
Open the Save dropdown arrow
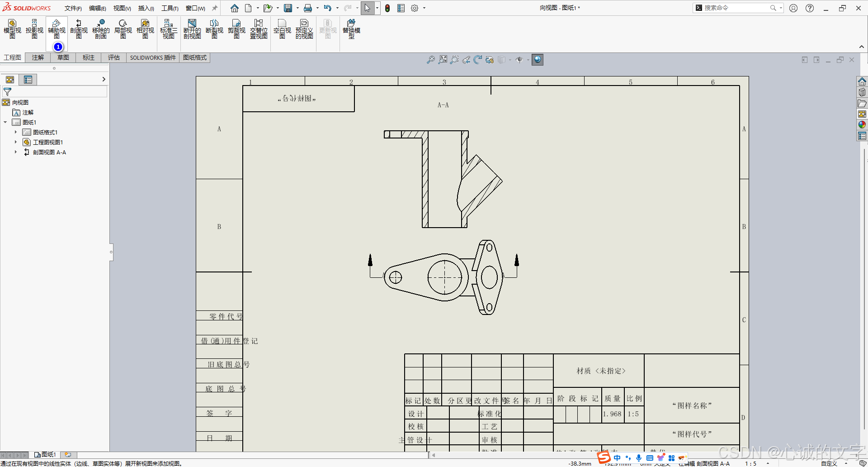(297, 8)
